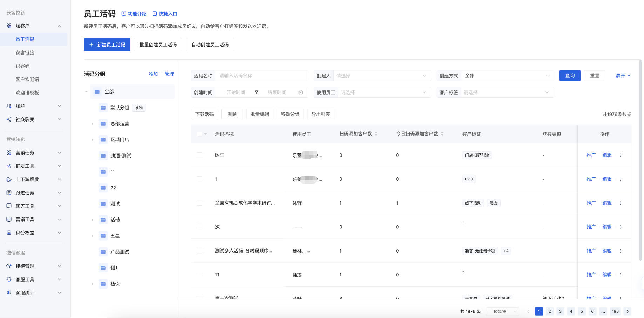Click the 群发工具 paper plane icon
The height and width of the screenshot is (318, 644).
coord(9,166)
